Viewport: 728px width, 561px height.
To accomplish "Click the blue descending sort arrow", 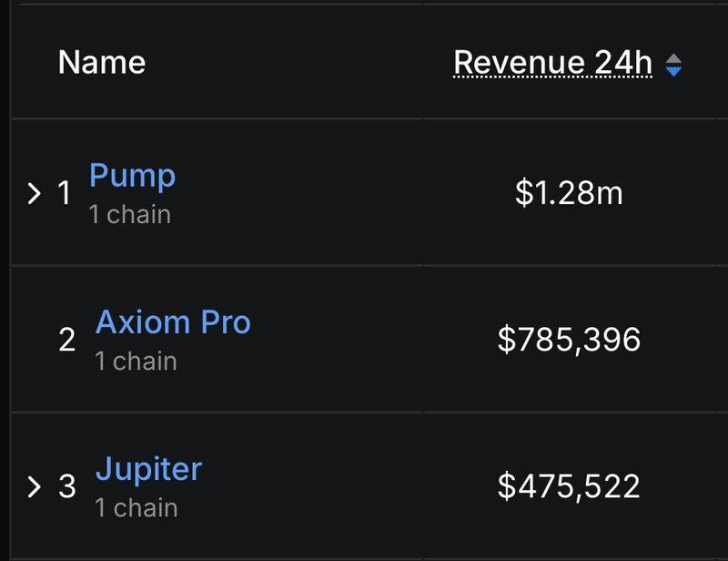I will point(673,71).
